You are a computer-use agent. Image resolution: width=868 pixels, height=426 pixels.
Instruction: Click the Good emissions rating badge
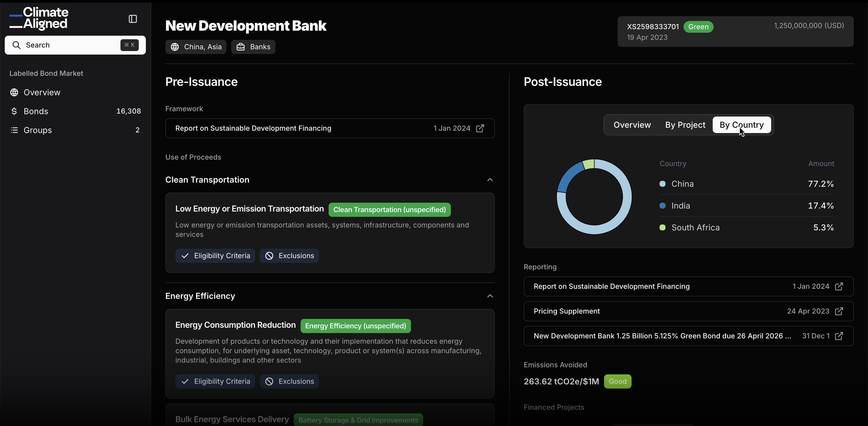(x=618, y=381)
